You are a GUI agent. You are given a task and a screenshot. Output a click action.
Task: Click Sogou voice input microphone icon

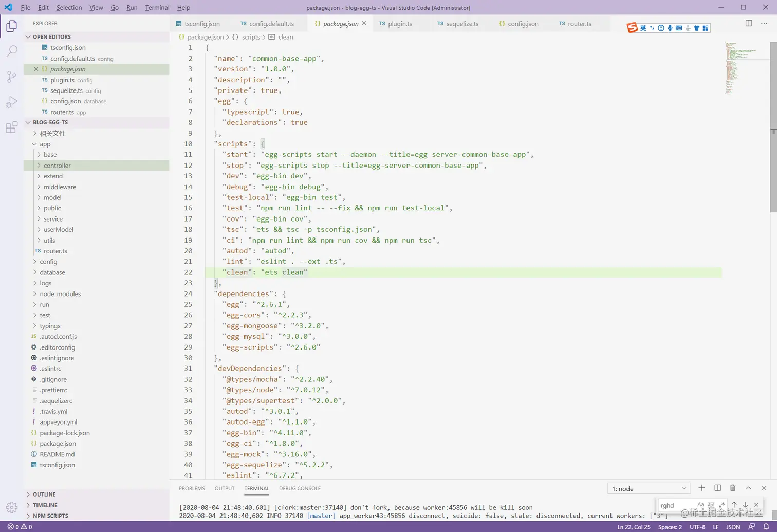670,28
